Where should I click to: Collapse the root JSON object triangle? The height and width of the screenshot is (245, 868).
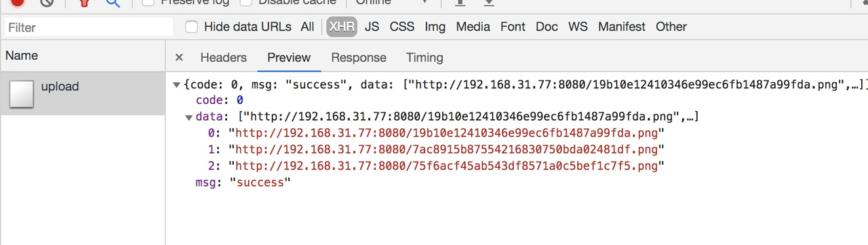pos(177,86)
